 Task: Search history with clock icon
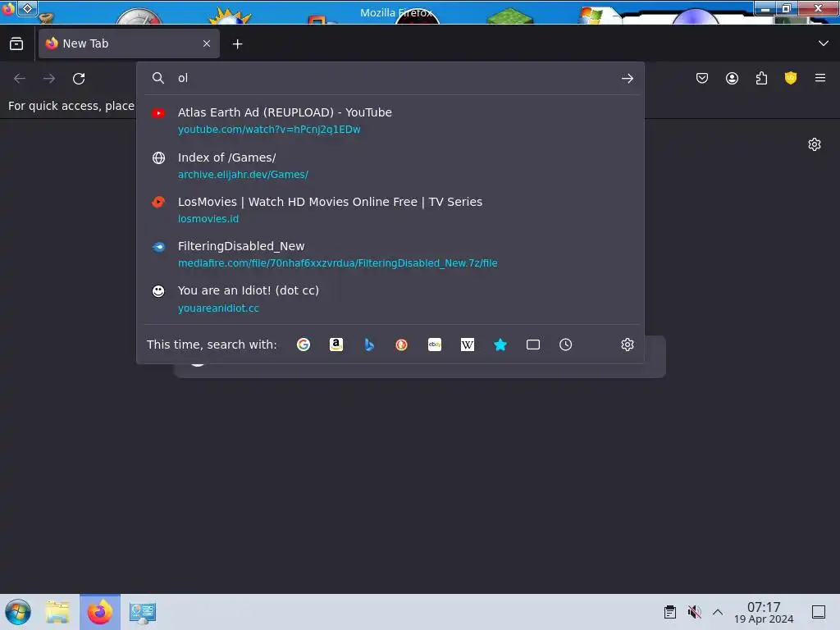tap(566, 345)
